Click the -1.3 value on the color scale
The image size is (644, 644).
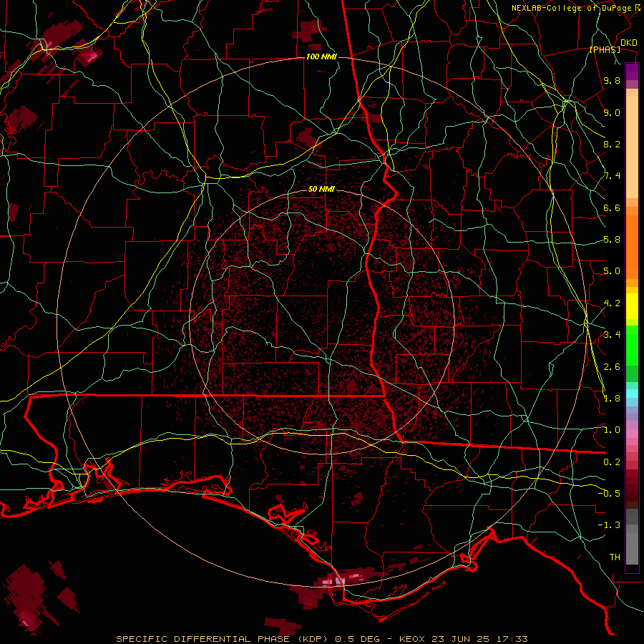tap(609, 525)
